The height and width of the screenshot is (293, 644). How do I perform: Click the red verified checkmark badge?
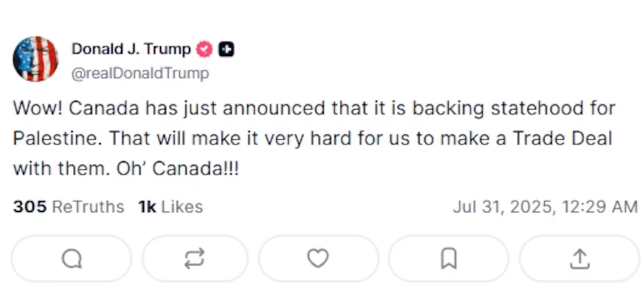point(205,49)
